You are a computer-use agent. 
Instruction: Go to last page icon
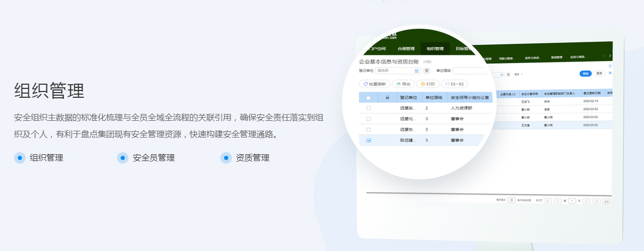(x=596, y=201)
